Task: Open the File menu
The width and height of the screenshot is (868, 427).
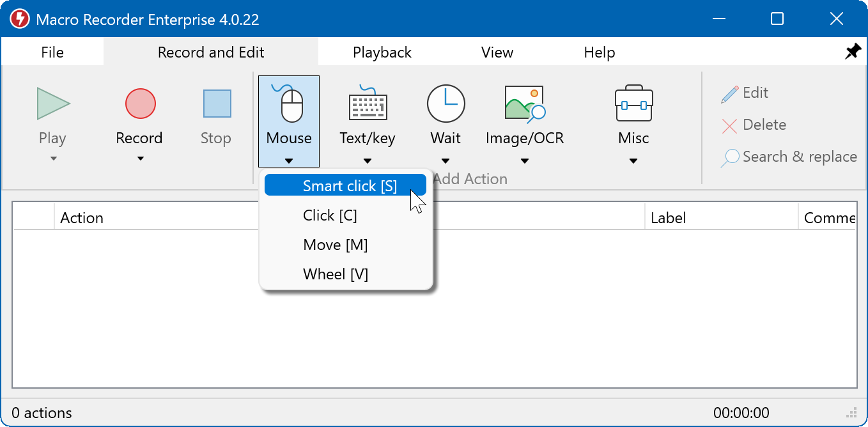Action: (x=52, y=52)
